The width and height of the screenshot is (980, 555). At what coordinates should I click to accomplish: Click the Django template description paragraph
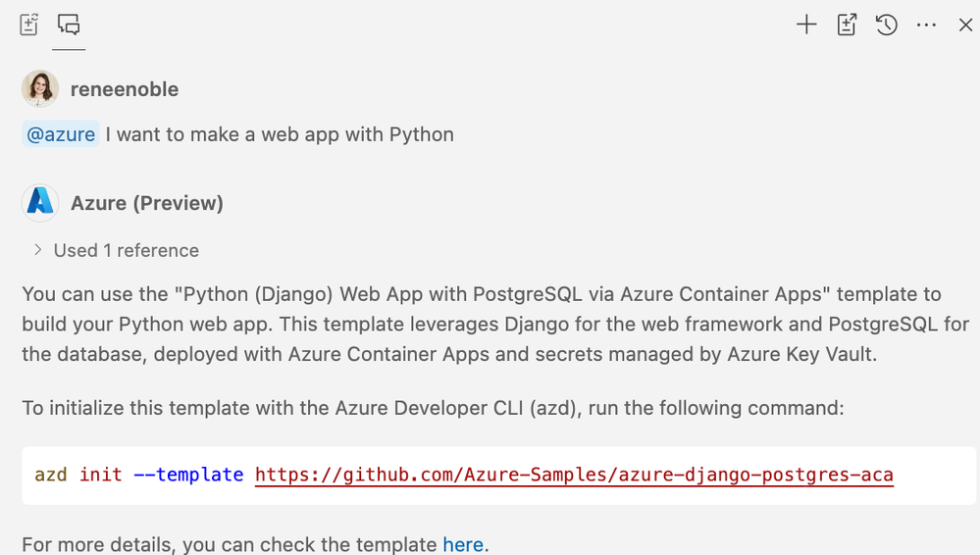click(481, 324)
